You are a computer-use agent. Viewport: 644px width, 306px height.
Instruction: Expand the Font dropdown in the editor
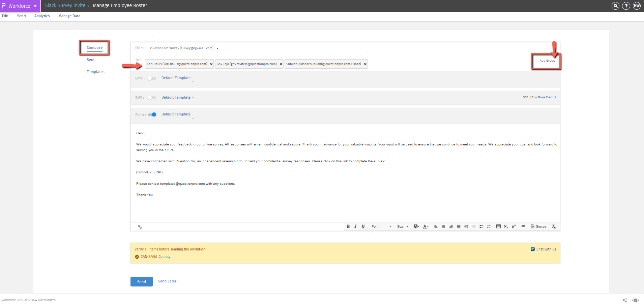click(381, 227)
